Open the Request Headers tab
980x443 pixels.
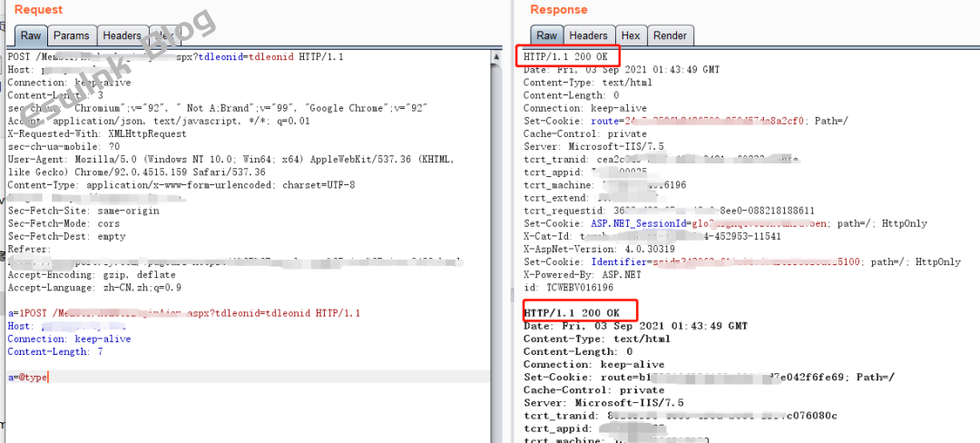click(122, 35)
